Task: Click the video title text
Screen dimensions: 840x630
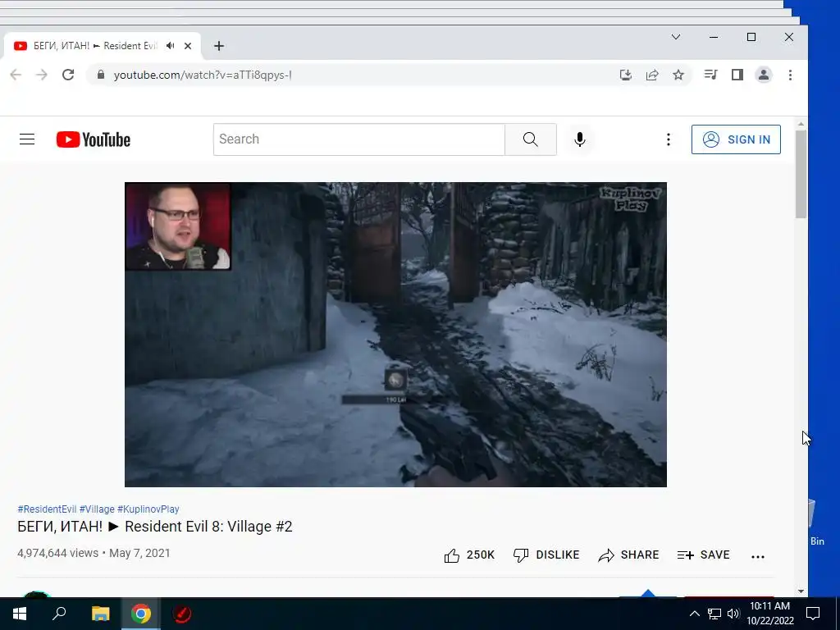Action: [155, 527]
